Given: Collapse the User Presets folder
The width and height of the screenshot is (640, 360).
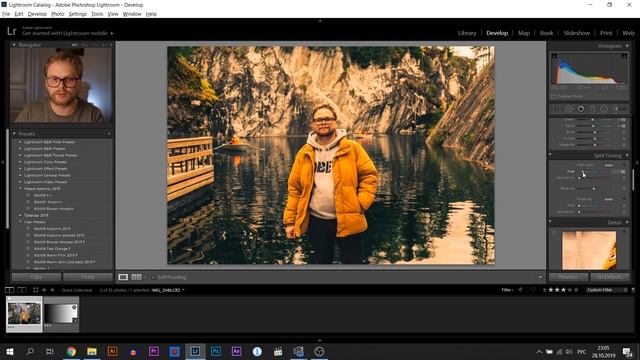Looking at the screenshot, I should (x=20, y=222).
